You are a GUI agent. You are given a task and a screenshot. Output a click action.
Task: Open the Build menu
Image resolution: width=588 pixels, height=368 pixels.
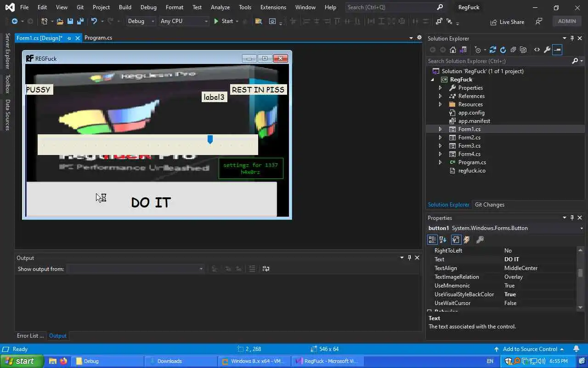coord(125,7)
